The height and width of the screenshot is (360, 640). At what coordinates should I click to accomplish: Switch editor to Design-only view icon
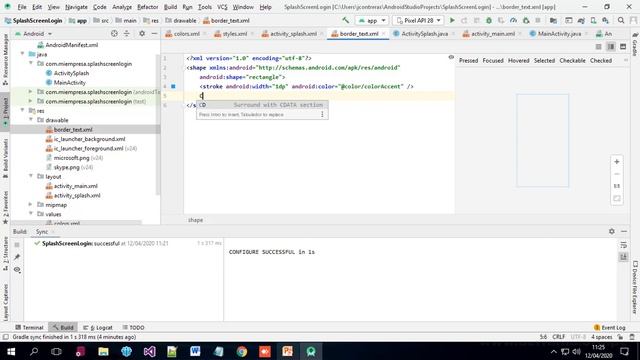point(623,47)
